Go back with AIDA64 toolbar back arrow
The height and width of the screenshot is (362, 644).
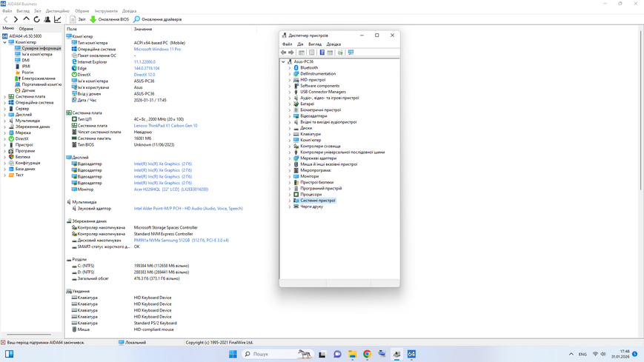(6, 19)
